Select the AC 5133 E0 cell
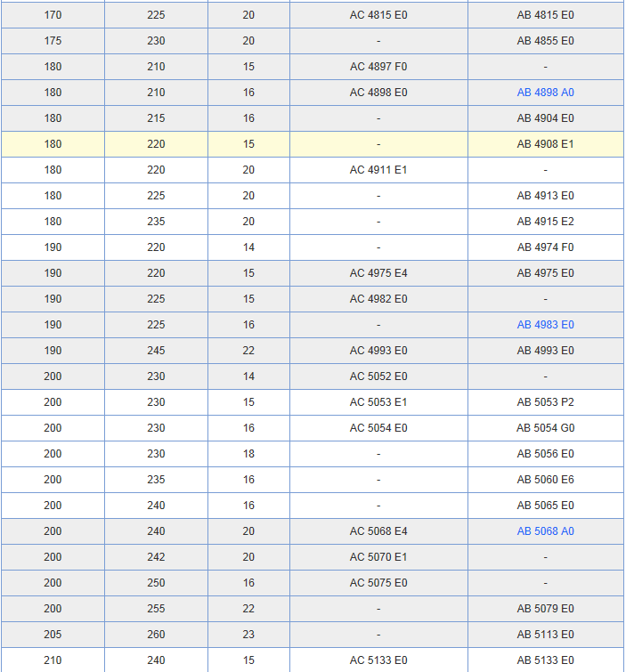 tap(378, 660)
